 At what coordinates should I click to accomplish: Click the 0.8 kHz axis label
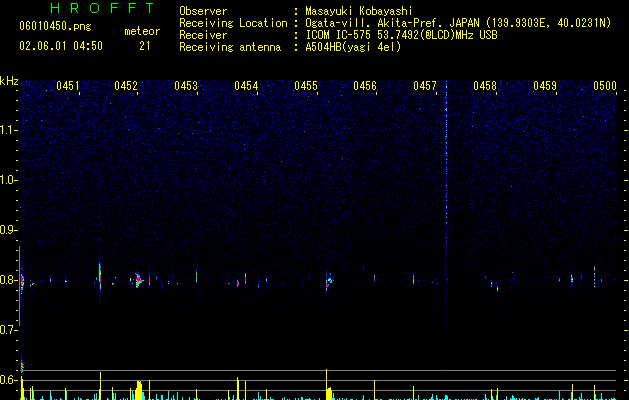coord(8,280)
